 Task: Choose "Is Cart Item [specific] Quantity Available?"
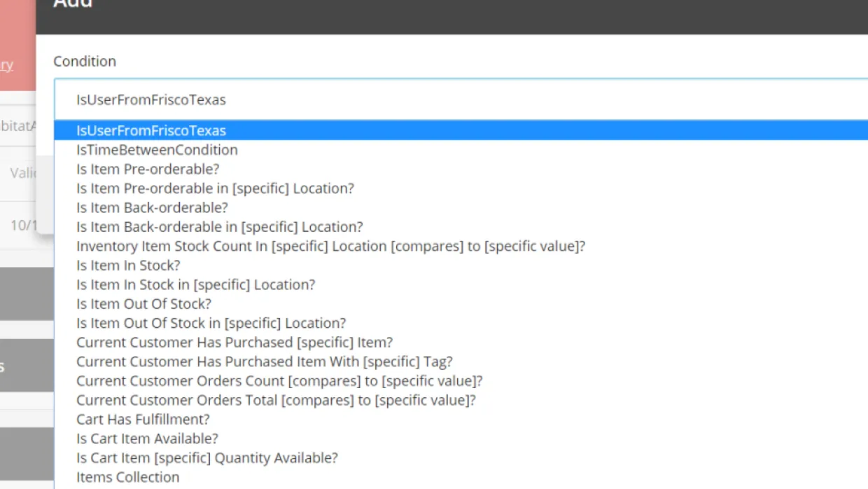[206, 458]
